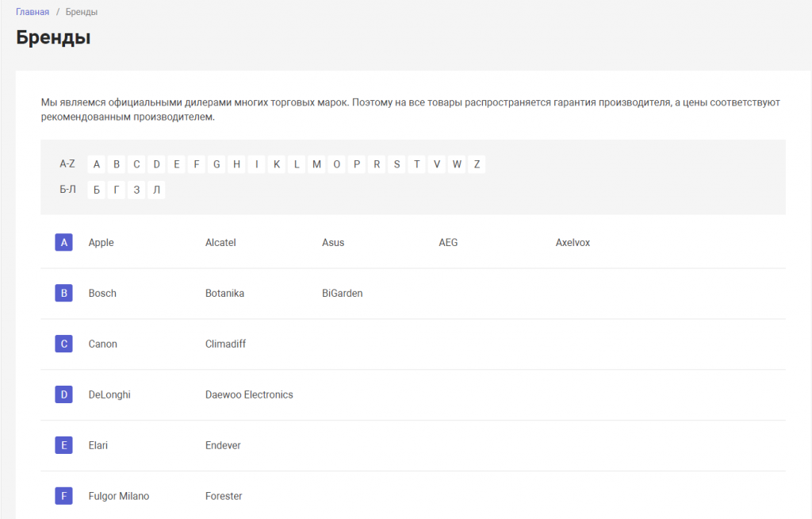Select letter G in alphabet filter
Image resolution: width=812 pixels, height=519 pixels.
(x=216, y=164)
